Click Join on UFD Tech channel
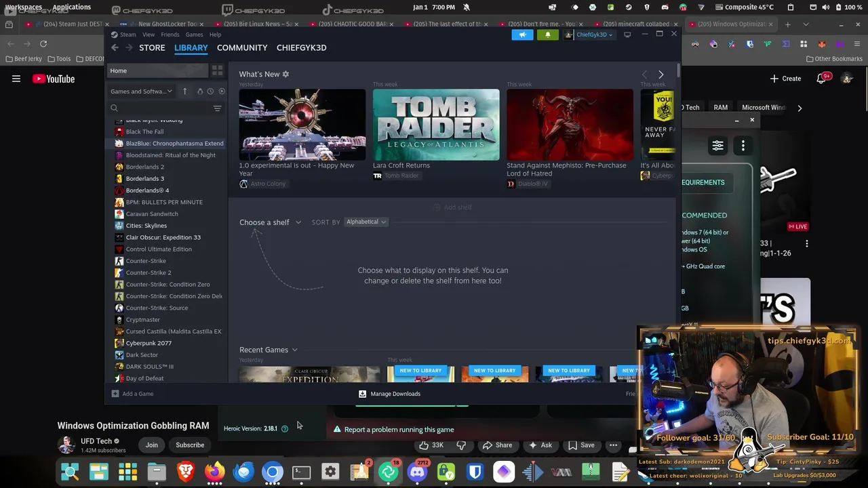The height and width of the screenshot is (488, 868). [151, 445]
